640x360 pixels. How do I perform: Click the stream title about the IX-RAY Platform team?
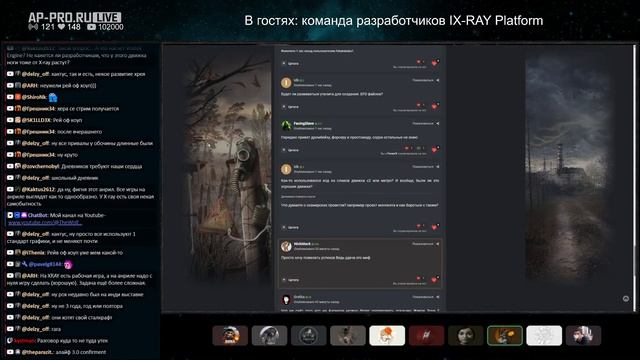coord(394,20)
